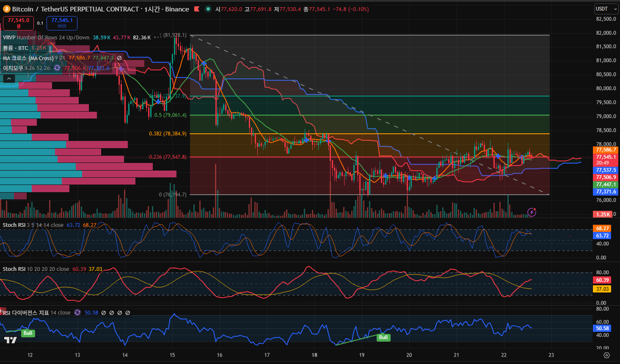Click the TradingView logo

pos(11,340)
